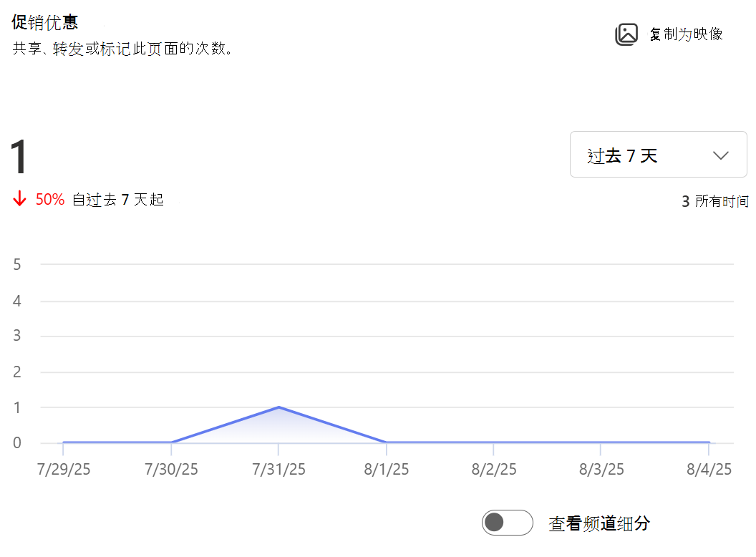
Task: Click the 7/31/25 axis label
Action: [278, 469]
